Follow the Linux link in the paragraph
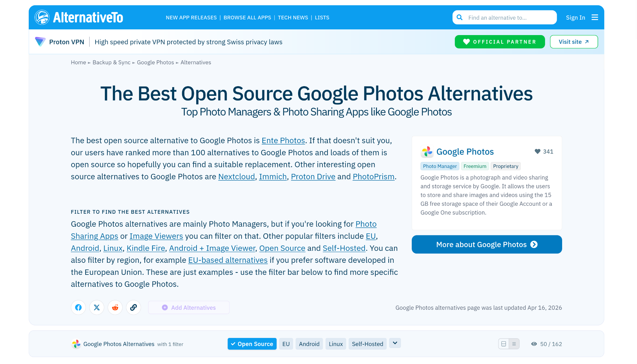637x364 pixels. coord(113,248)
